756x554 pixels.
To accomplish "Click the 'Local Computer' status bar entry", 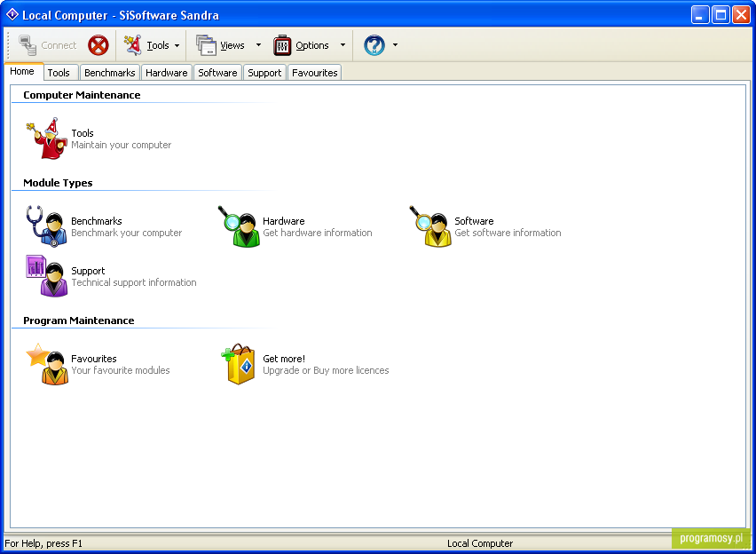I will pyautogui.click(x=480, y=543).
